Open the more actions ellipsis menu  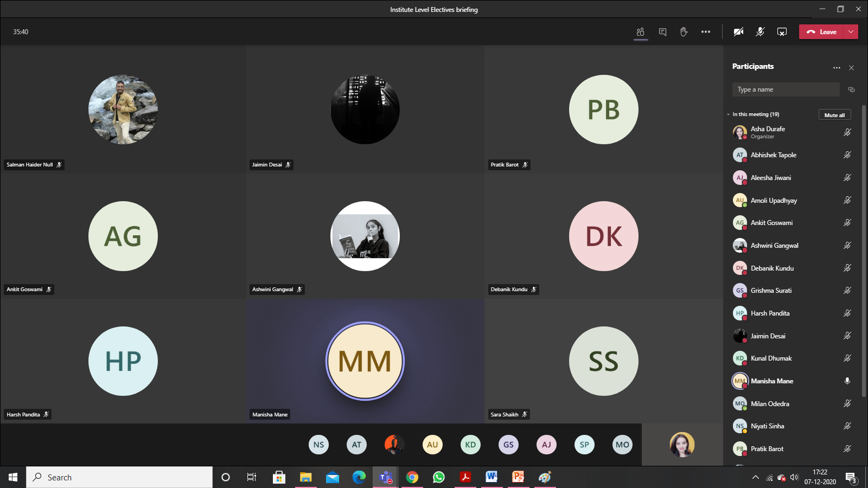tap(705, 32)
